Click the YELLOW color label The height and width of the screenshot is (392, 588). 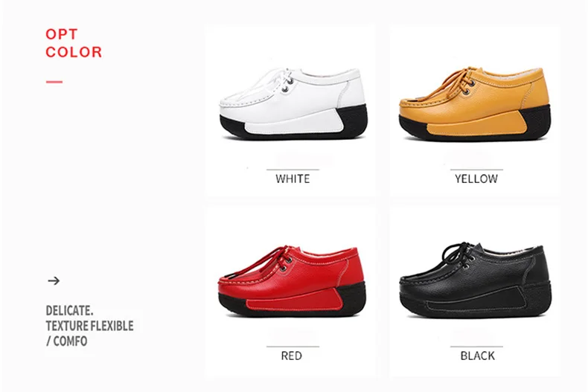(476, 179)
